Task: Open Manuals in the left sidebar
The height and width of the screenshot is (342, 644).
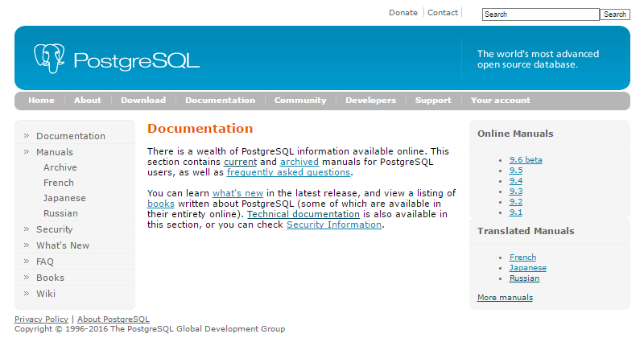Action: coord(55,152)
